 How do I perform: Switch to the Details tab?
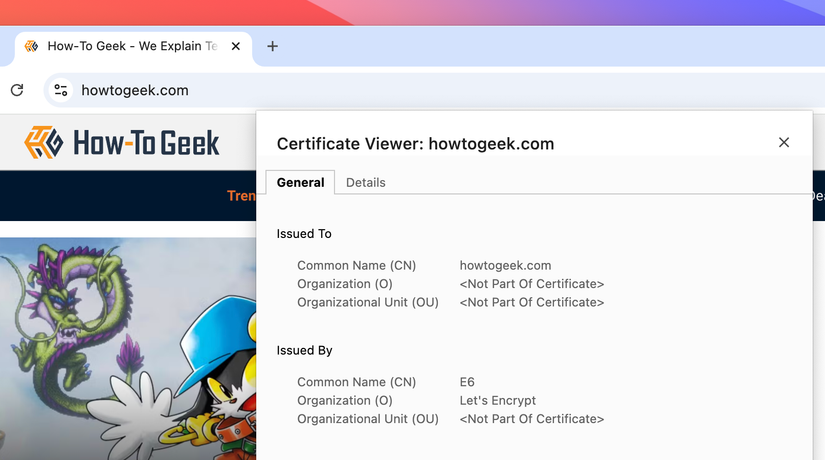click(x=365, y=182)
